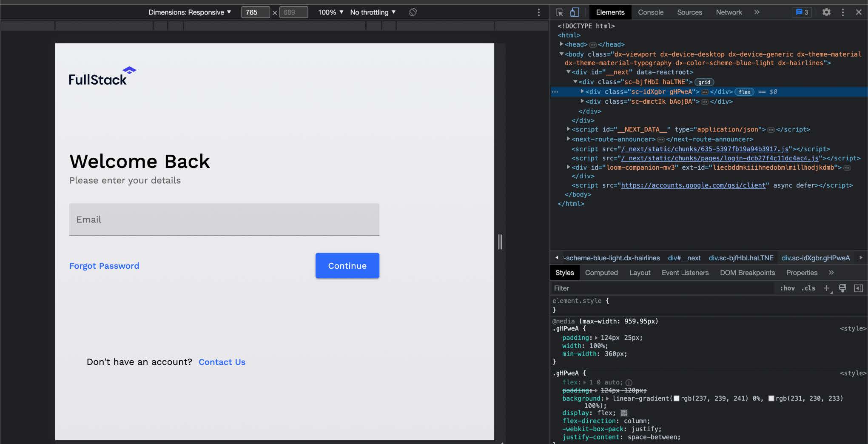Screen dimensions: 868x444
Task: Click the new style rule plus icon
Action: [826, 288]
